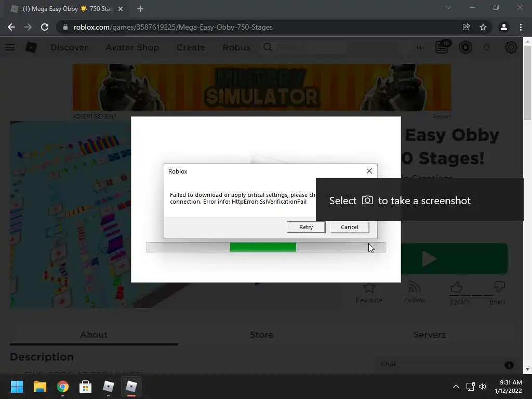The height and width of the screenshot is (399, 532).
Task: Open the Chrome profile icon
Action: click(x=504, y=27)
